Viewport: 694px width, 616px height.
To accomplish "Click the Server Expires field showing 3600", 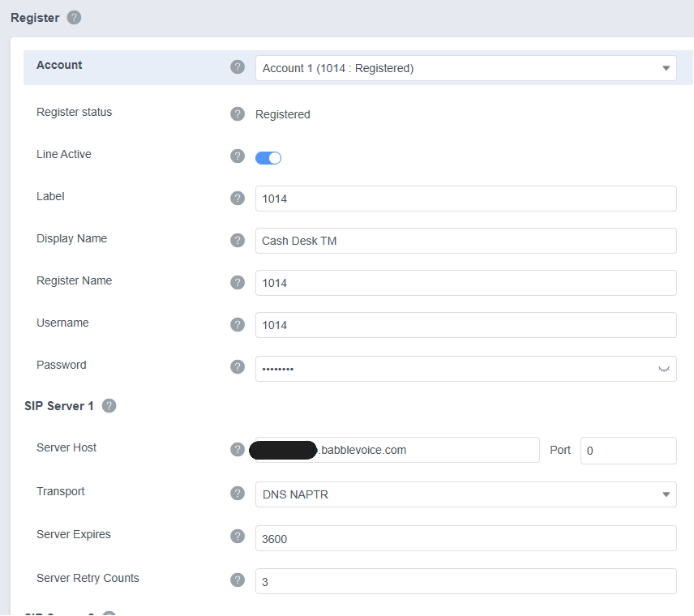I will click(465, 538).
